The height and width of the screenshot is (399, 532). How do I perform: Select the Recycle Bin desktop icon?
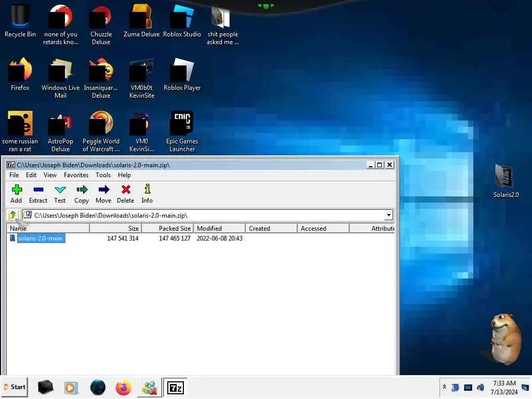point(20,21)
